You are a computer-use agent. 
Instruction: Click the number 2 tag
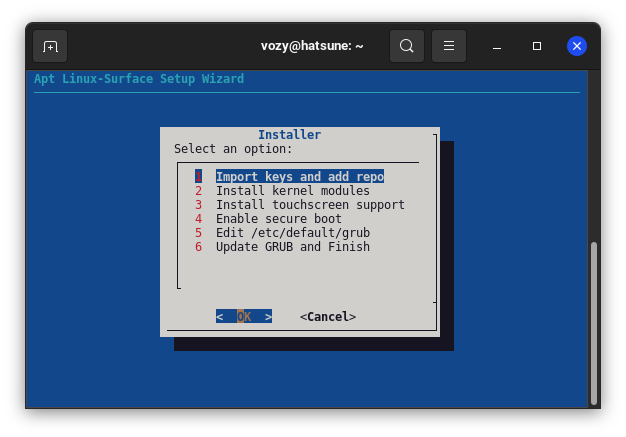[x=198, y=191]
